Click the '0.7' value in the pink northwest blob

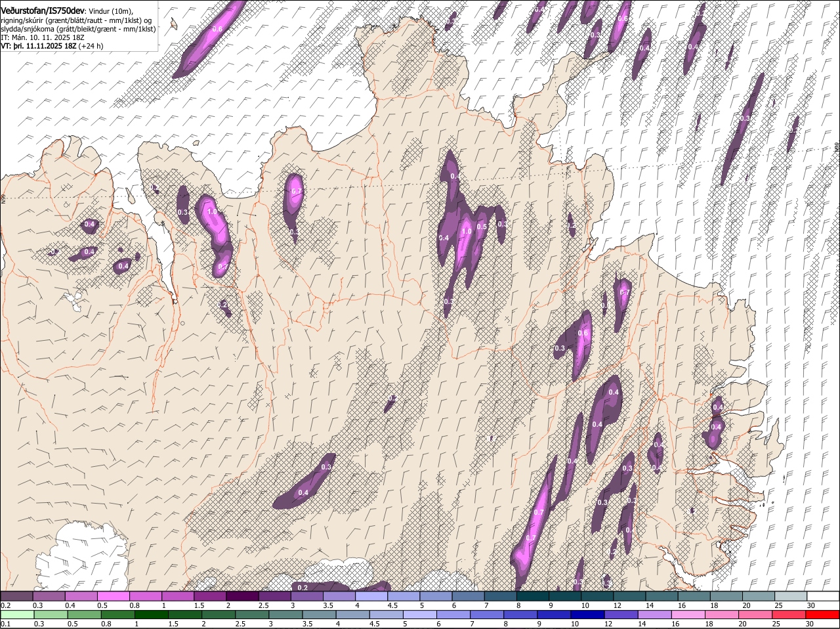coord(296,192)
